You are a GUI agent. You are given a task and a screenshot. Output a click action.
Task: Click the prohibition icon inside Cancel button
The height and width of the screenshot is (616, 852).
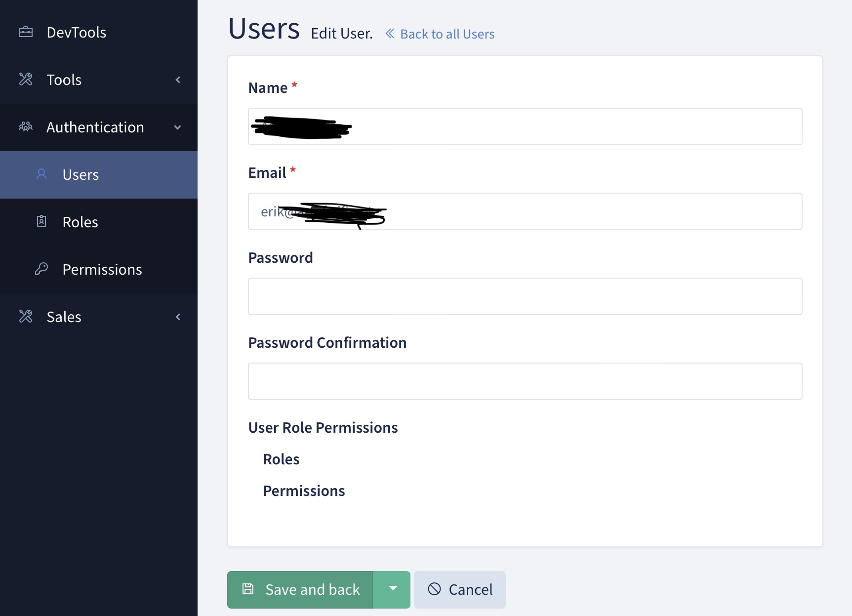435,589
